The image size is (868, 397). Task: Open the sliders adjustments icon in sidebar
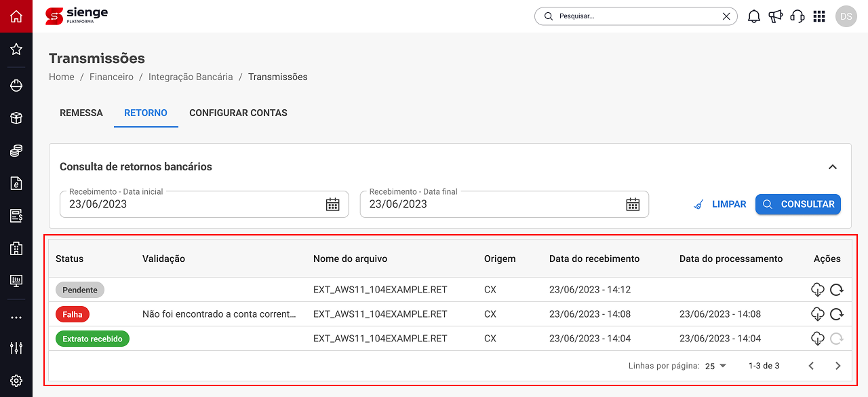16,348
